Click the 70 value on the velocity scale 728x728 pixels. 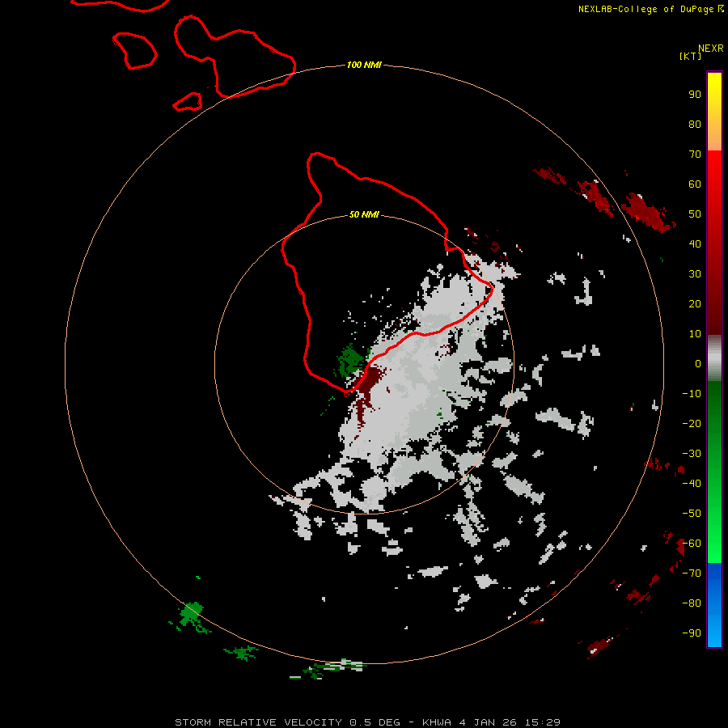pos(695,154)
